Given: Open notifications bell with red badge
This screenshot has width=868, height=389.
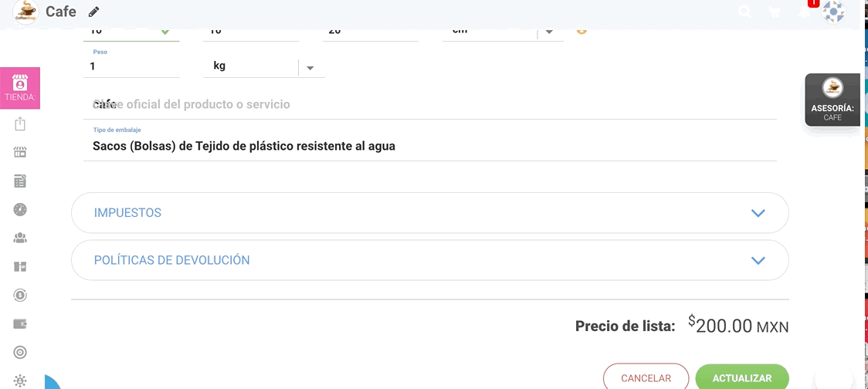Looking at the screenshot, I should click(x=805, y=11).
